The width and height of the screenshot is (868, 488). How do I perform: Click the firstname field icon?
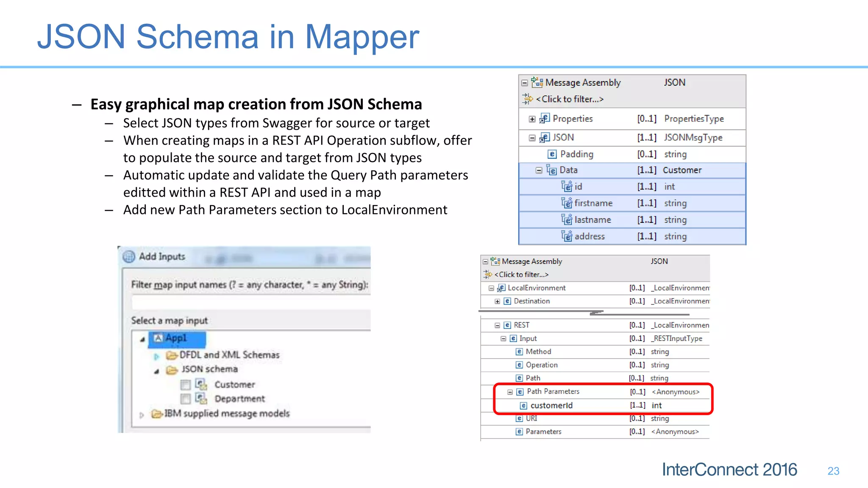[x=567, y=203]
